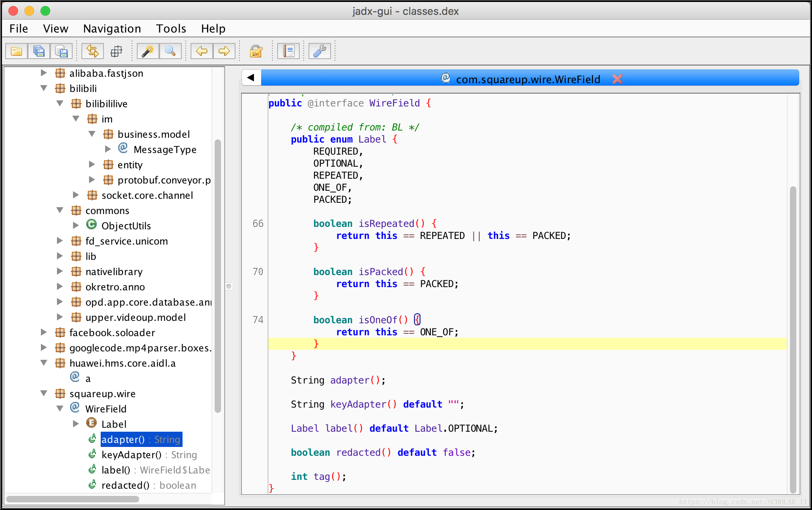
Task: Click the nativelibrary package icon
Action: click(x=76, y=271)
